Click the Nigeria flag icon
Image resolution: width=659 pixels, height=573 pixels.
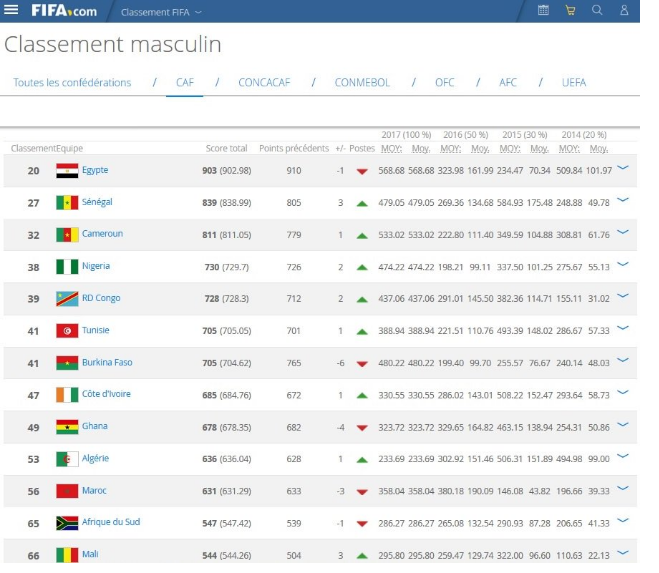[67, 267]
